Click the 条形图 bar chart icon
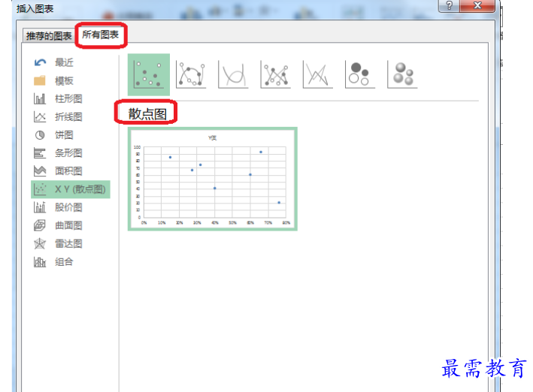The height and width of the screenshot is (392, 533). (40, 153)
